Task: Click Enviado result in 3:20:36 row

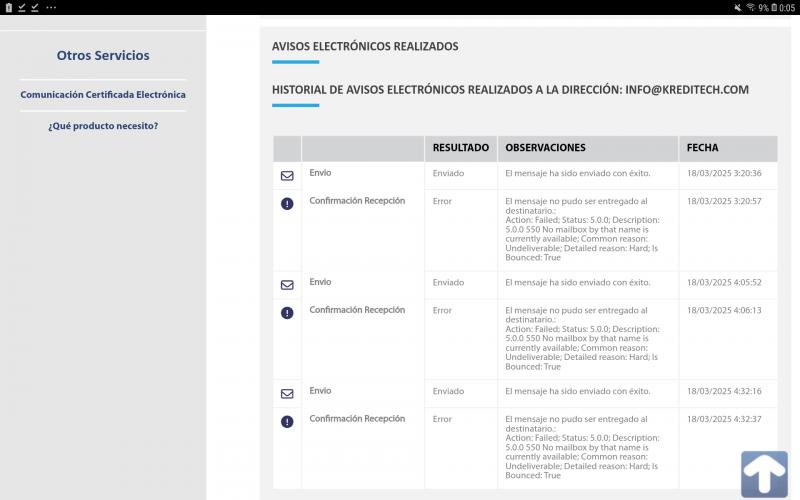Action: [448, 173]
